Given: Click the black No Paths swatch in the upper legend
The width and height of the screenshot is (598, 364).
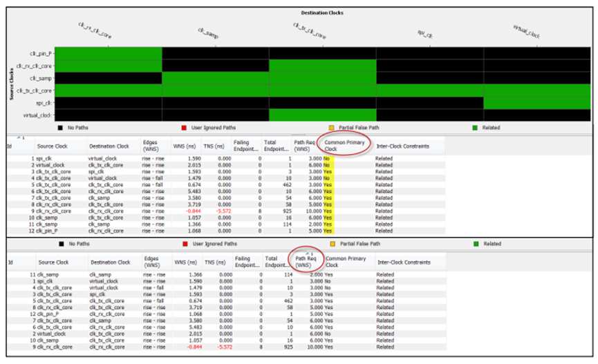Looking at the screenshot, I should [x=60, y=128].
